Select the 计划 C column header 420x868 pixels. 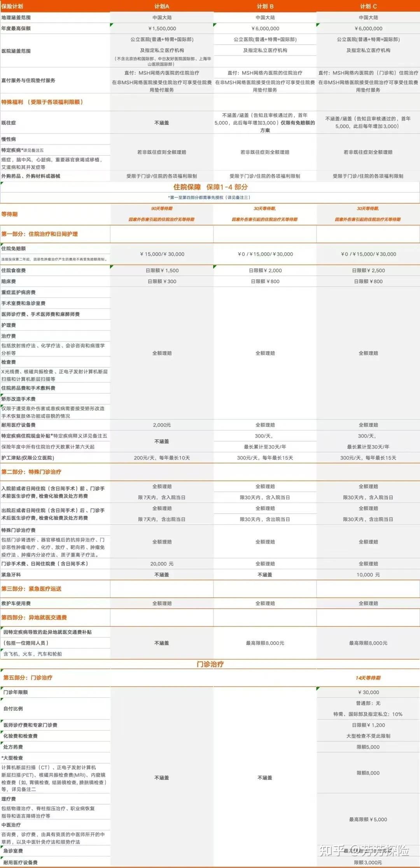coord(368,6)
